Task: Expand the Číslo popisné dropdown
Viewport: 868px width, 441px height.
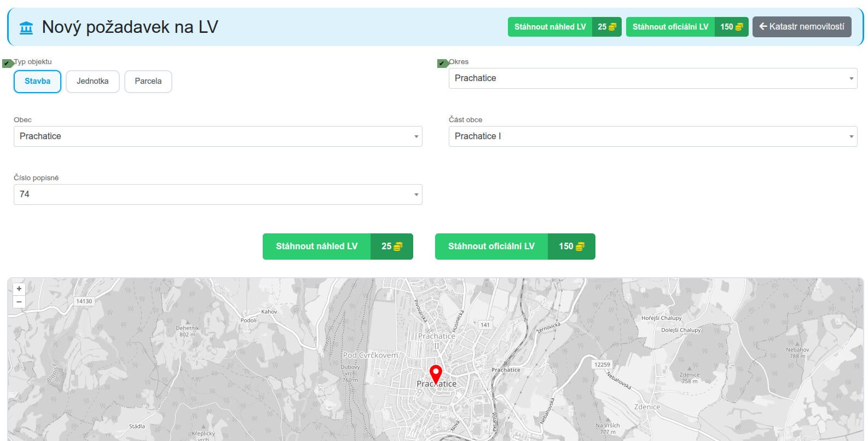Action: point(218,194)
